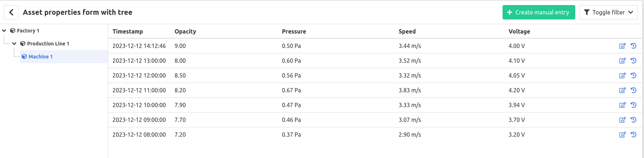Image resolution: width=644 pixels, height=158 pixels.
Task: Open the Toggle filter dropdown
Action: [609, 12]
